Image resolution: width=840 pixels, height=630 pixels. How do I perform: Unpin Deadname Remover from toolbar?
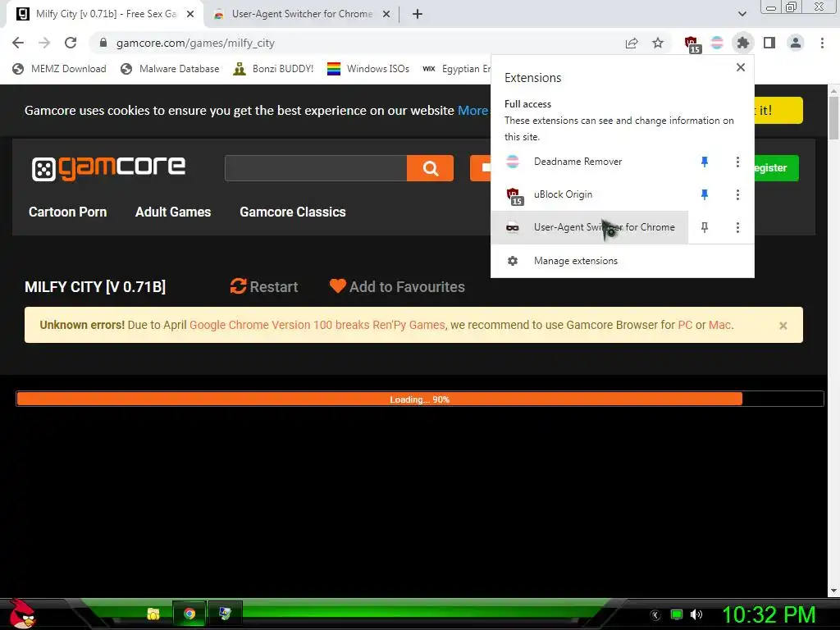[705, 162]
